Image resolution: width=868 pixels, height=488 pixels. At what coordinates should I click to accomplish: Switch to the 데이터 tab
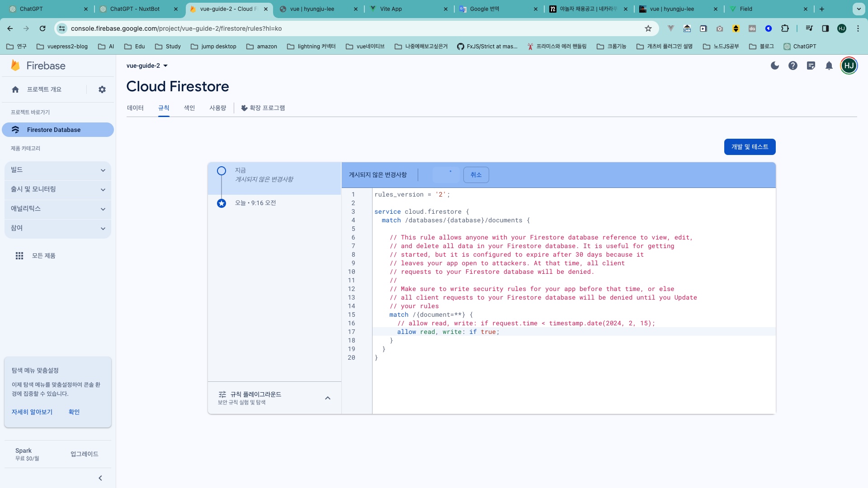coord(135,108)
